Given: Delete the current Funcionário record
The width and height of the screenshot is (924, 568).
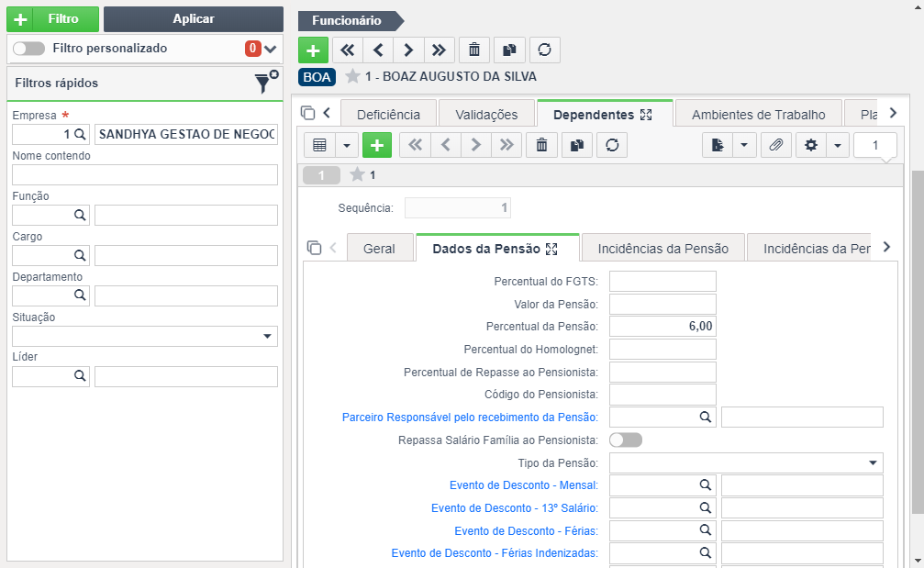Looking at the screenshot, I should 474,50.
